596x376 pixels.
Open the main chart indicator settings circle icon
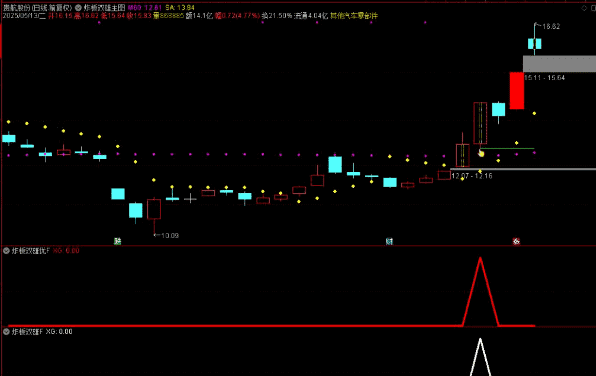pyautogui.click(x=78, y=8)
